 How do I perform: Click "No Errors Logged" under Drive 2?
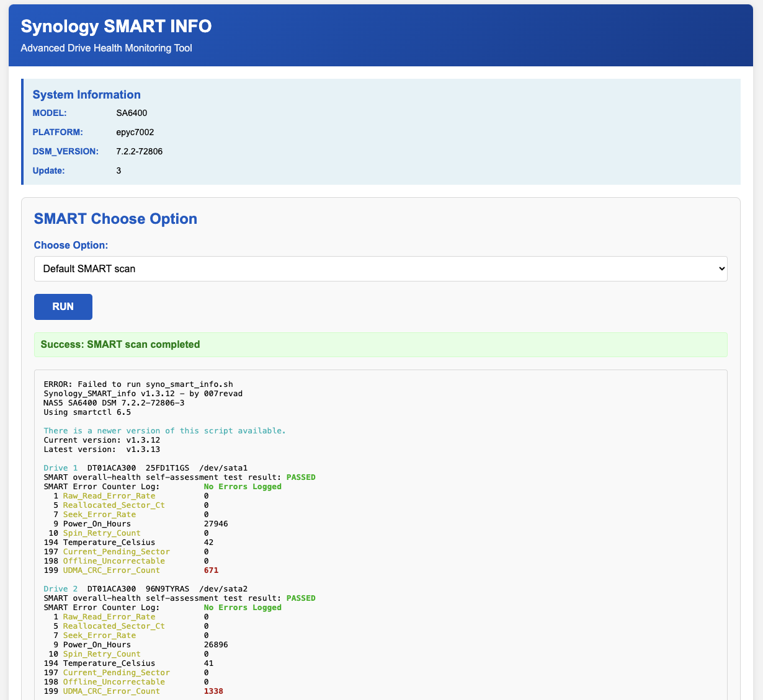coord(243,608)
